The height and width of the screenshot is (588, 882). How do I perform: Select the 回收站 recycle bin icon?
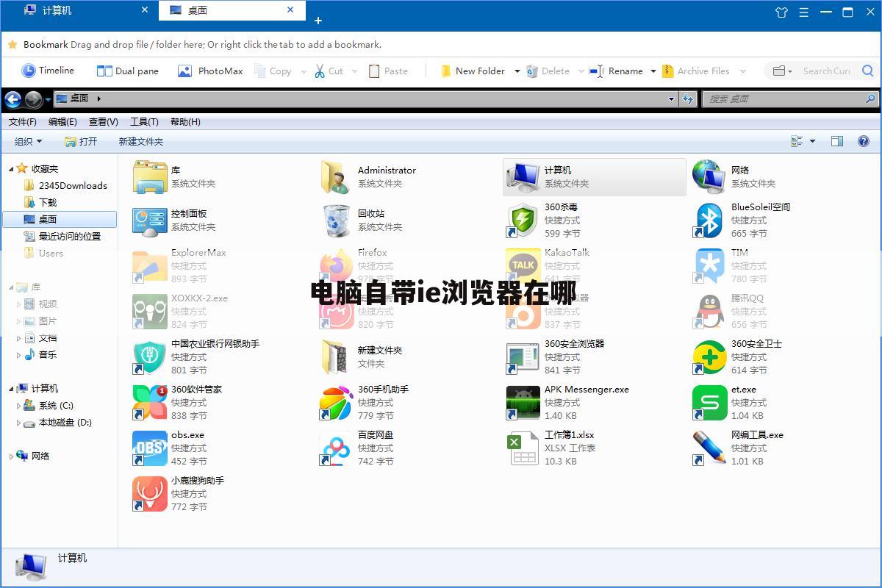pyautogui.click(x=337, y=220)
